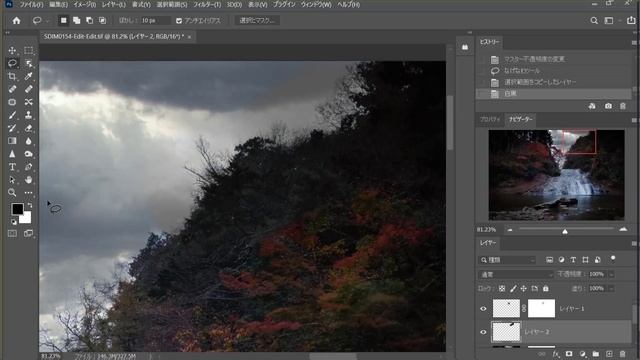Open the History panel menu
The image size is (640, 360).
click(x=634, y=42)
